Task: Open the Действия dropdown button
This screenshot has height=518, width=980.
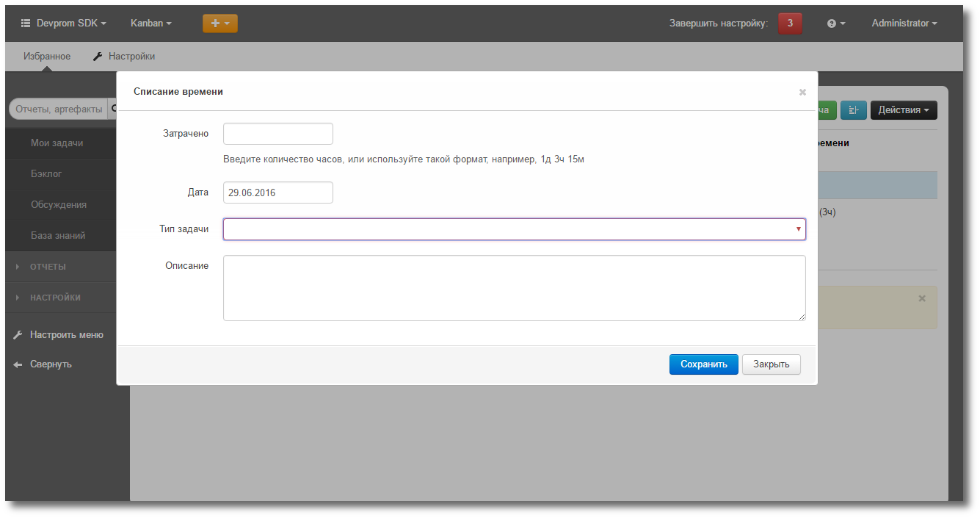Action: click(x=904, y=110)
